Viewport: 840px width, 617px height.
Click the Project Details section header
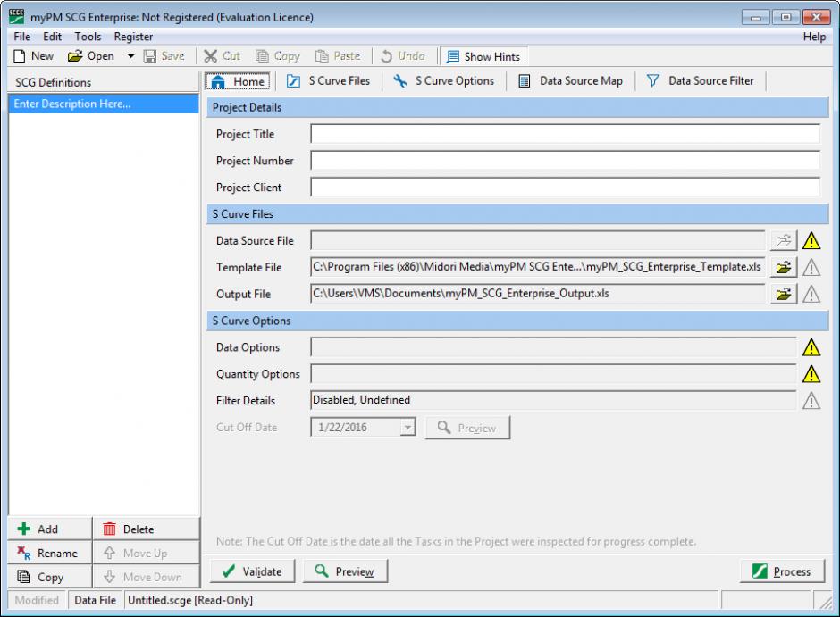tap(517, 107)
